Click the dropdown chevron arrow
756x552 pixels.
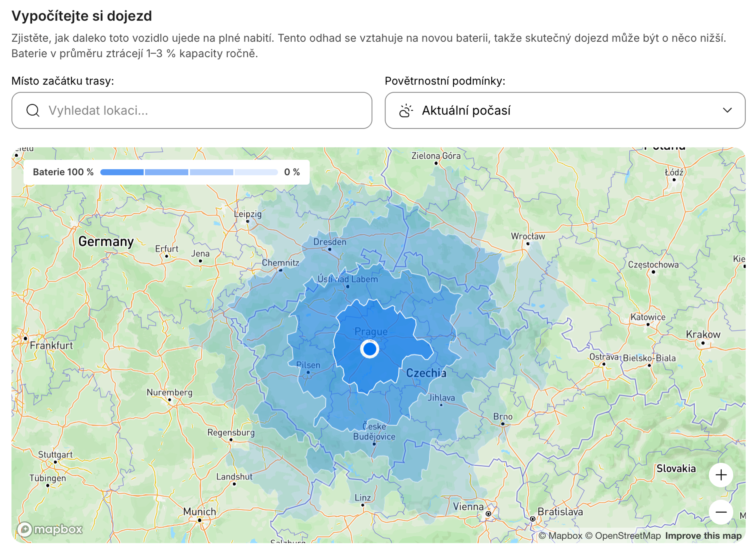point(727,110)
